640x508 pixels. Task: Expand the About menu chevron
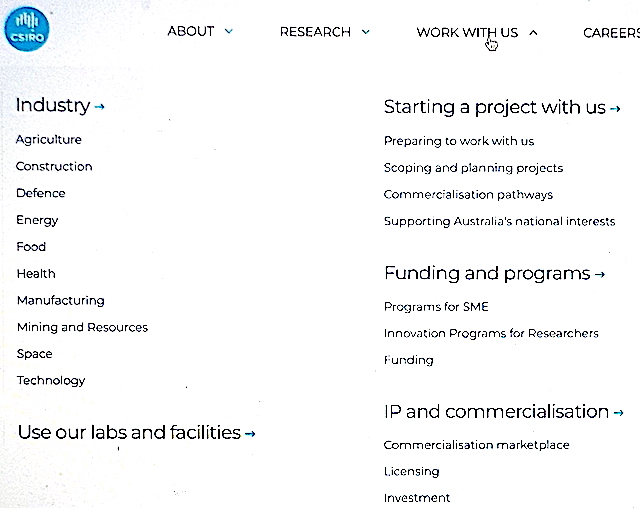pyautogui.click(x=229, y=32)
